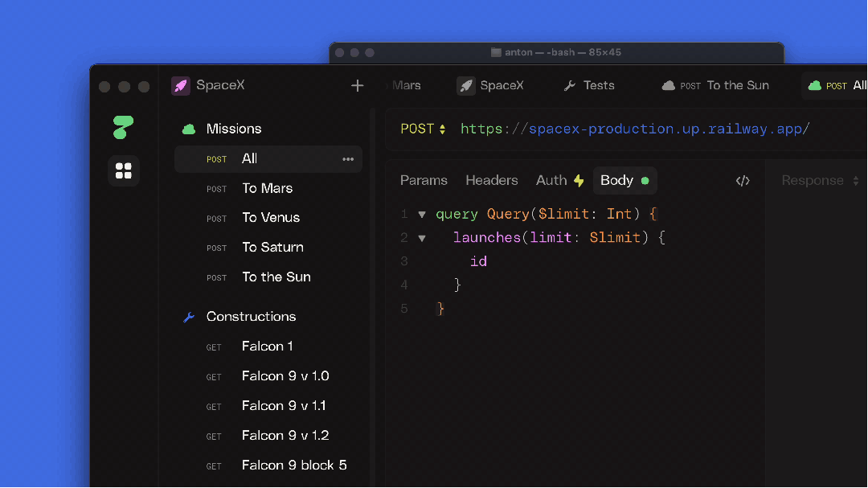Open the Auth tab

coord(559,181)
